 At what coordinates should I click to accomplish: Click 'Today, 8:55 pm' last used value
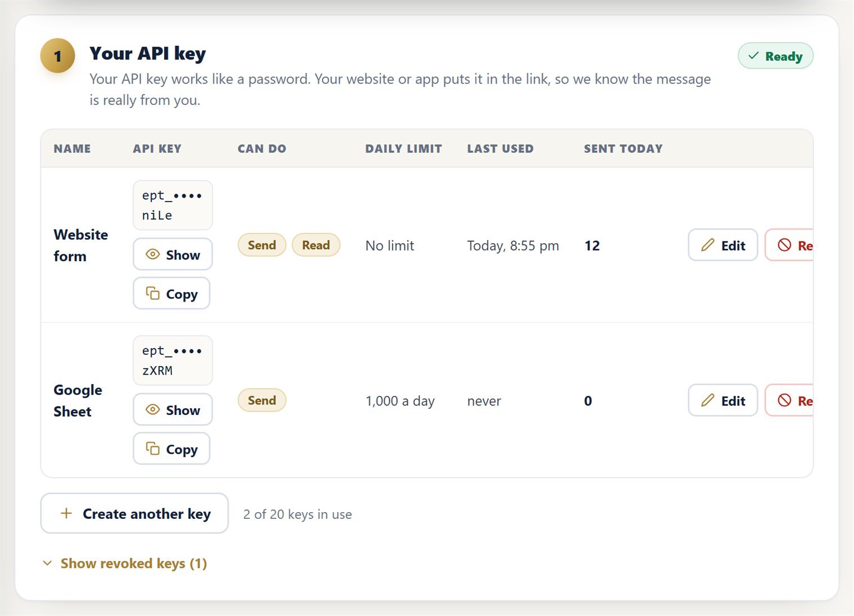tap(513, 245)
